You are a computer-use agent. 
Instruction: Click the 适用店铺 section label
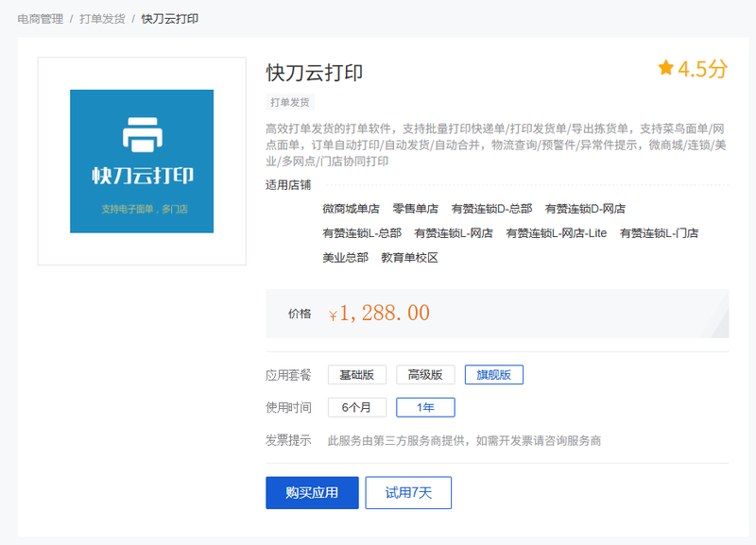point(288,185)
